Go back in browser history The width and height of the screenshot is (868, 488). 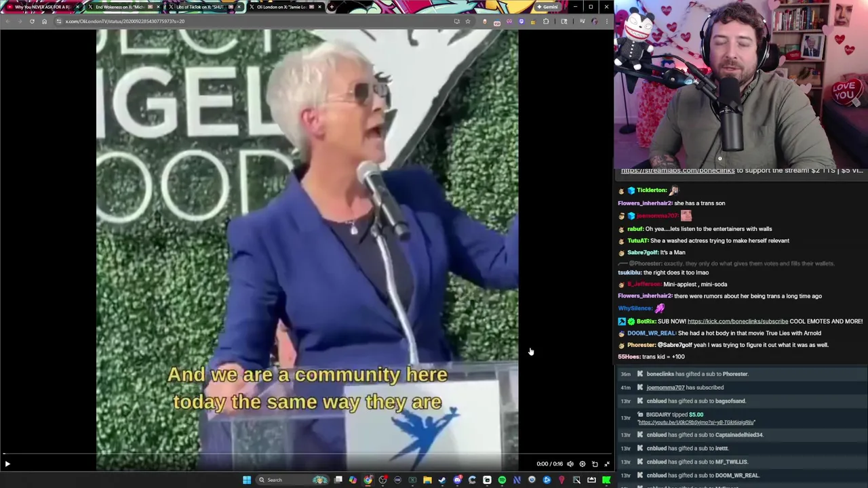click(7, 21)
